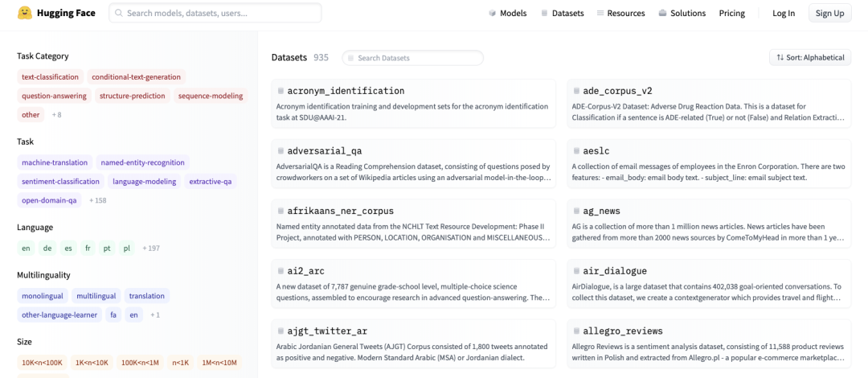Go to the Pricing page

[731, 14]
